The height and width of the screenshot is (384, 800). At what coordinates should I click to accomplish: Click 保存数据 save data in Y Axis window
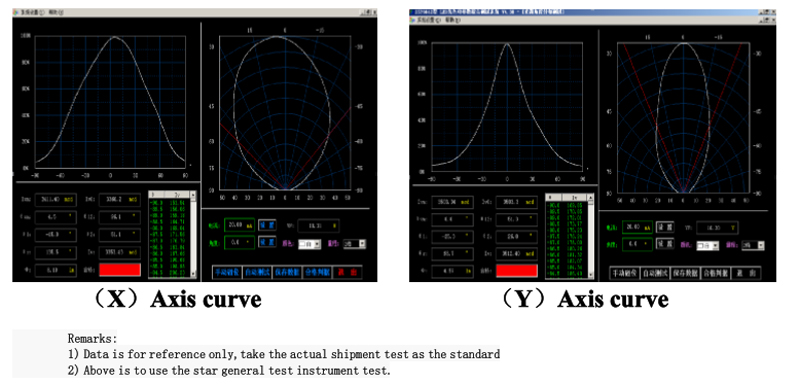point(685,273)
